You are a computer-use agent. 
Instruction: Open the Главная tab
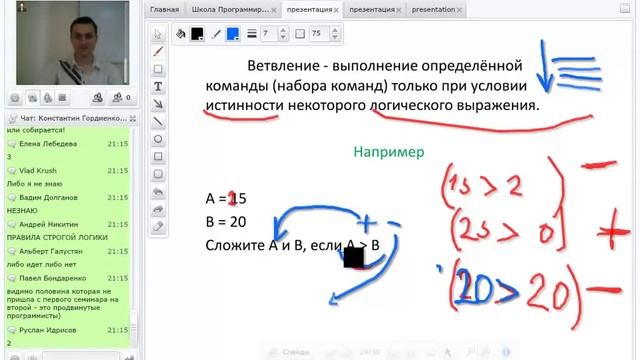pos(164,9)
